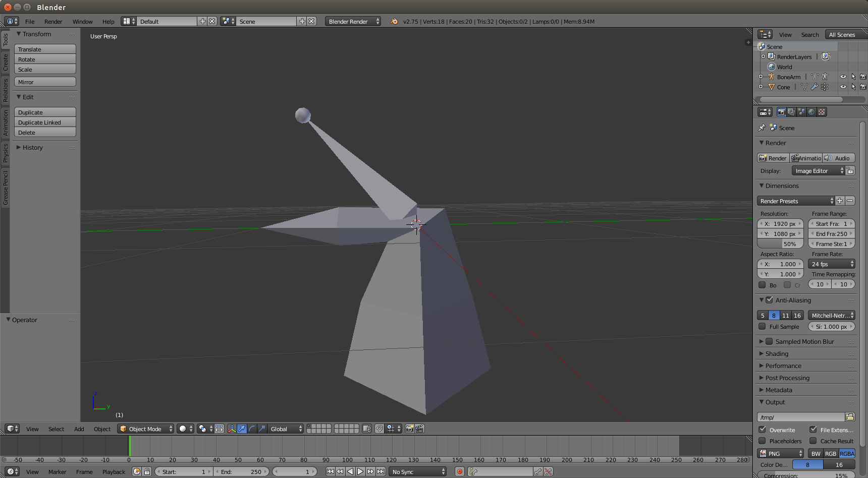The width and height of the screenshot is (868, 478).
Task: Click the output folder browse icon
Action: pos(850,417)
